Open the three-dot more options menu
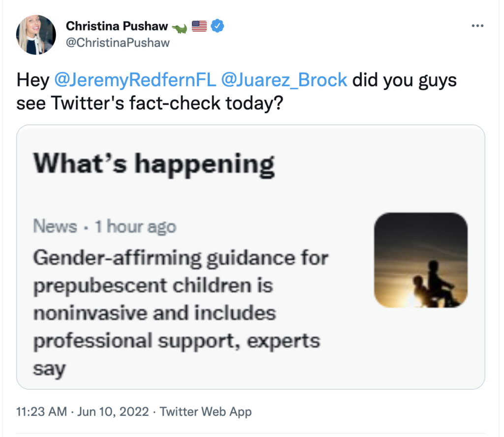Viewport: 504px width, 437px height. pos(477,26)
